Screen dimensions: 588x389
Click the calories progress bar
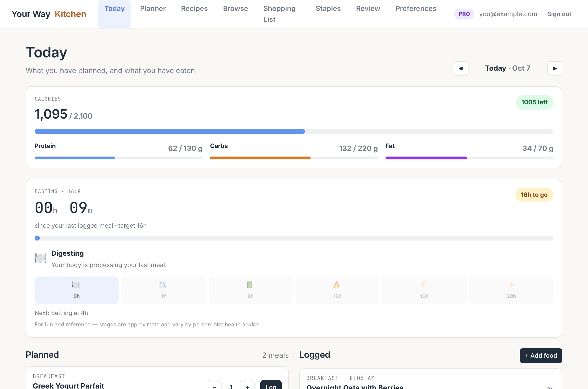[x=294, y=131]
